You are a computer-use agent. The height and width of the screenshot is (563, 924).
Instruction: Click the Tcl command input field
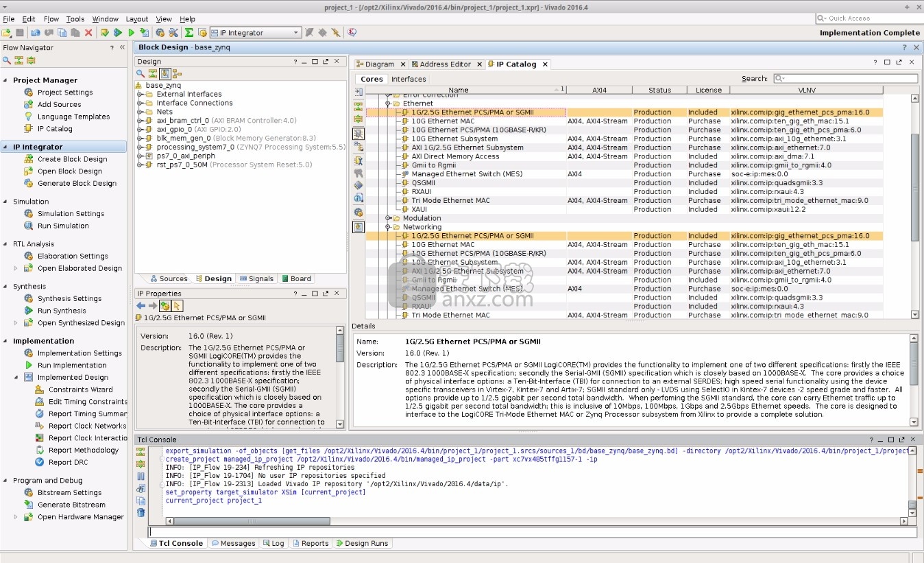pyautogui.click(x=533, y=532)
